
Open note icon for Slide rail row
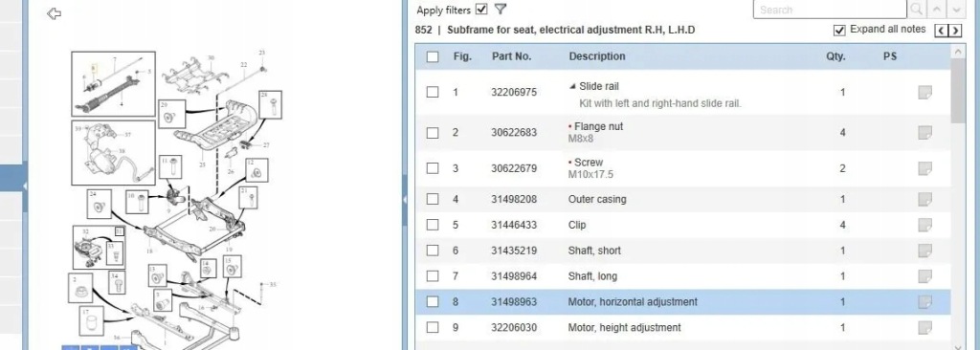point(925,93)
